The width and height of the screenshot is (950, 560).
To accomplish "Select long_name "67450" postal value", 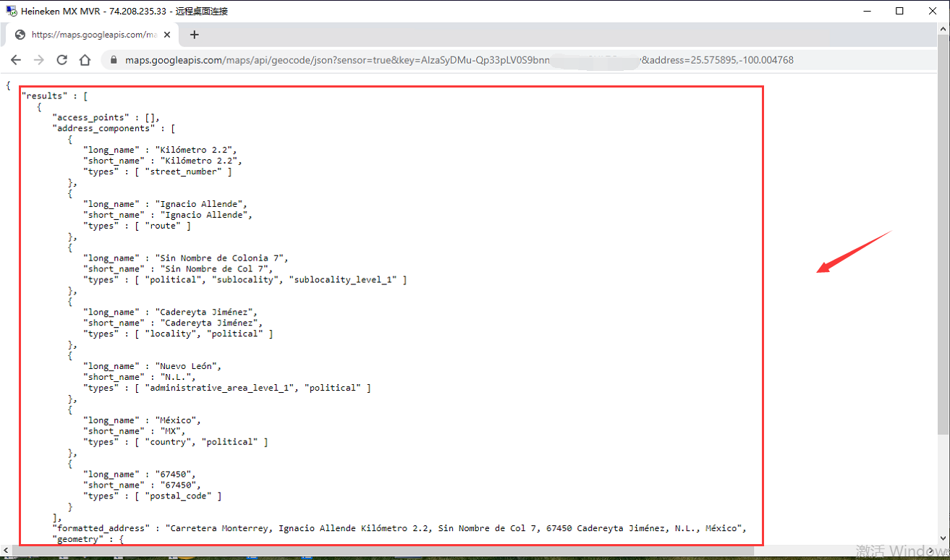I will pyautogui.click(x=173, y=475).
